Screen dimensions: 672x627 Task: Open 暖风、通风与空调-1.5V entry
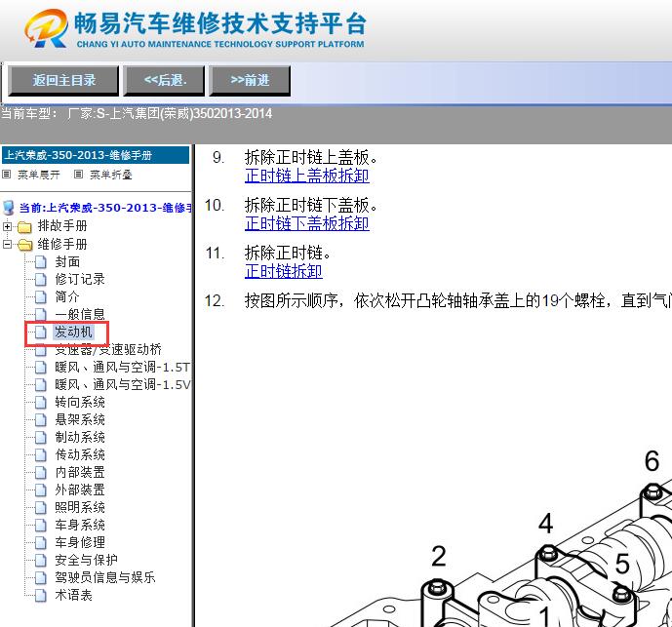[122, 385]
